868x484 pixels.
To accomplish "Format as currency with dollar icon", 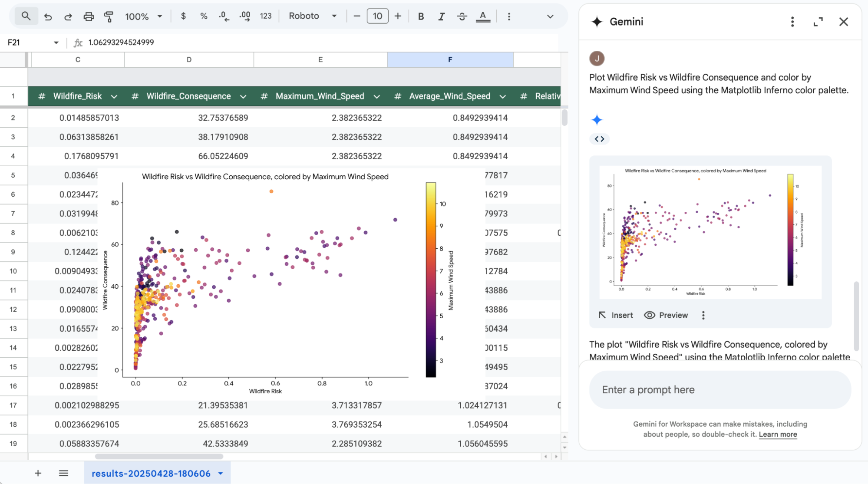I will pyautogui.click(x=183, y=16).
